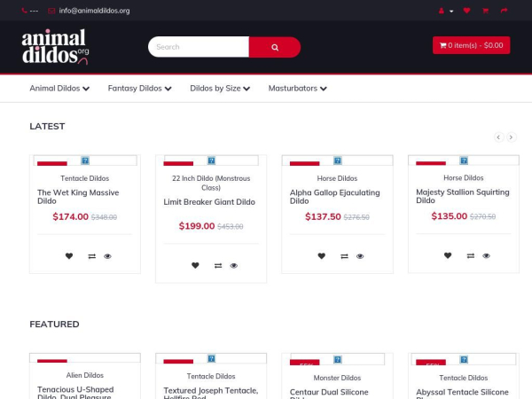Quick view the Alpha Gallop product
The height and width of the screenshot is (399, 532).
point(360,256)
